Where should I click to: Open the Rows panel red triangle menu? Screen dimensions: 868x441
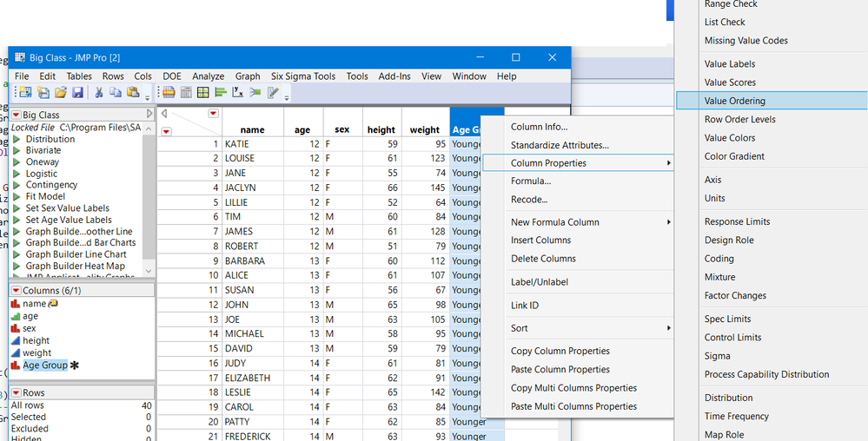click(16, 392)
